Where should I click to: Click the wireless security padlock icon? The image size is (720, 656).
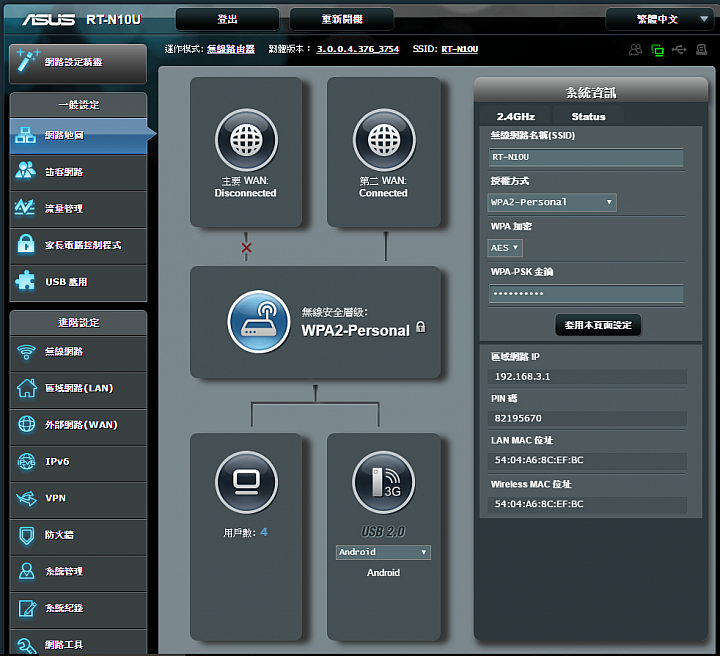coord(421,327)
